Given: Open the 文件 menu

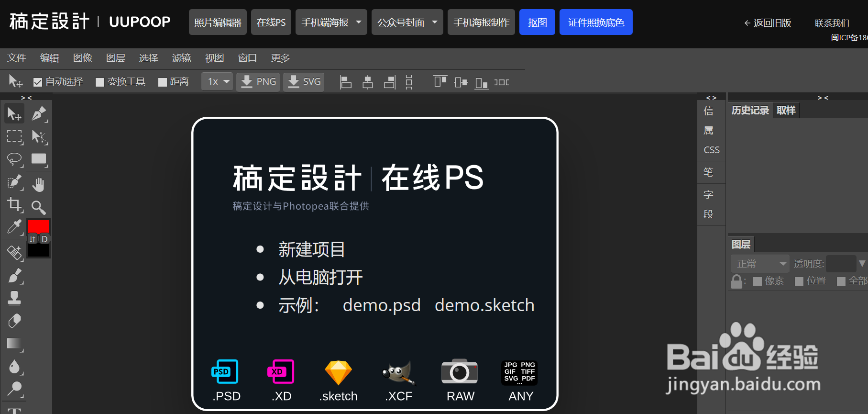Looking at the screenshot, I should click(17, 58).
